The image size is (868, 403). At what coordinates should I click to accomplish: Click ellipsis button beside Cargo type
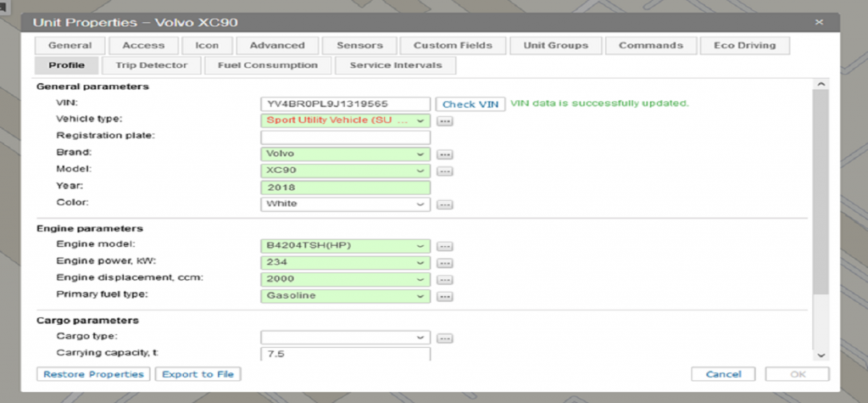[446, 338]
